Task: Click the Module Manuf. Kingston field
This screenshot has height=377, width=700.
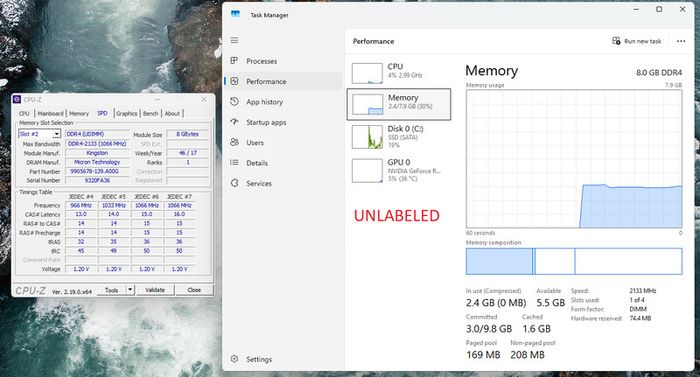Action: click(97, 153)
